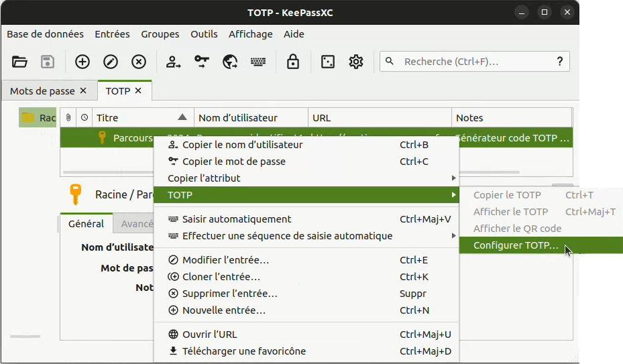Click the add new entry plus icon
Viewport: 623px width, 364px height.
[x=82, y=62]
